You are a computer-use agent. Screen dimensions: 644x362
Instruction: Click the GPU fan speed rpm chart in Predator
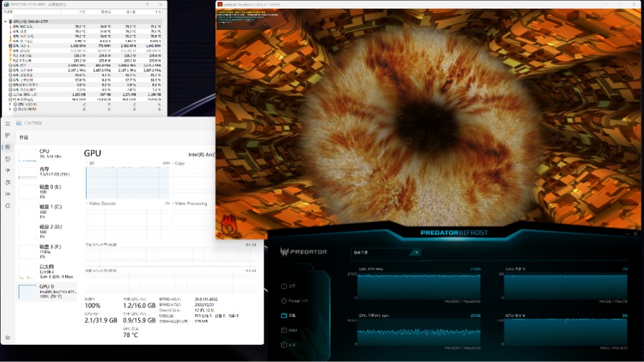[419, 333]
